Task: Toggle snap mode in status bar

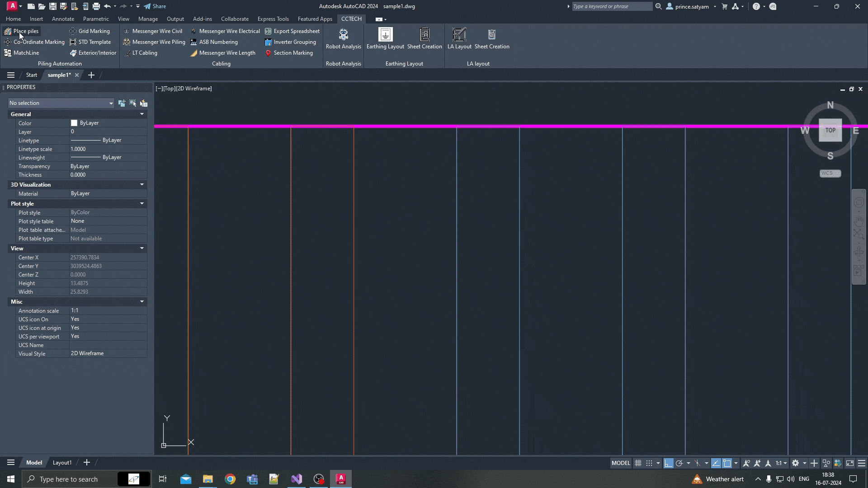Action: (649, 463)
